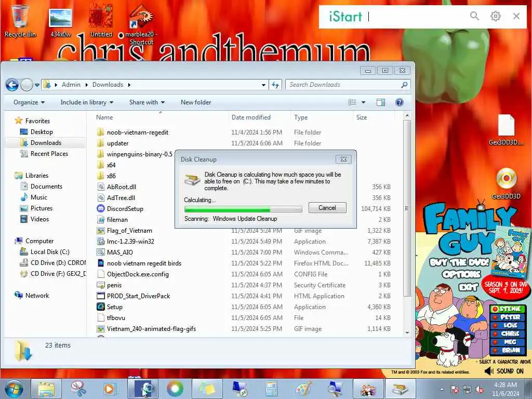Refresh the Downloads folder view

tap(275, 85)
